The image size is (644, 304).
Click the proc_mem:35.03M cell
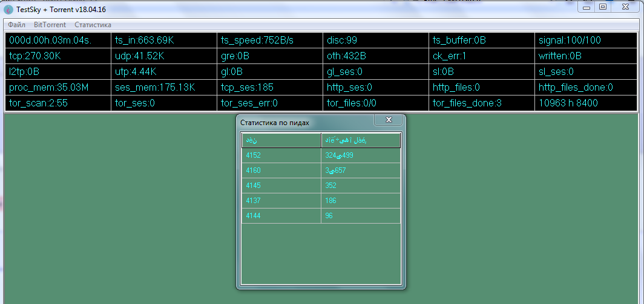(x=57, y=88)
